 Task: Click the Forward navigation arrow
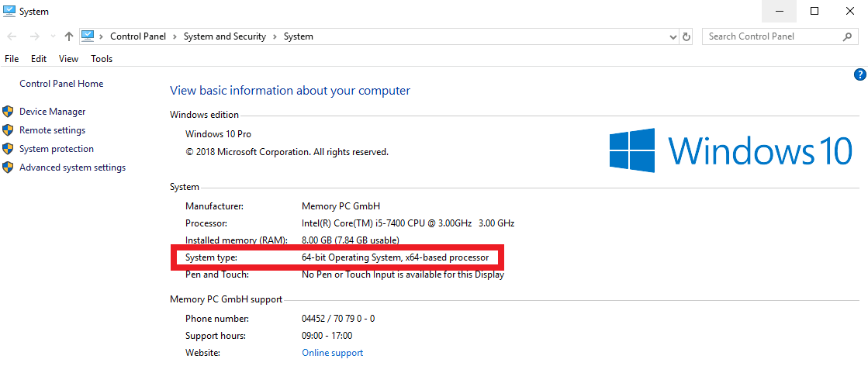tap(34, 36)
